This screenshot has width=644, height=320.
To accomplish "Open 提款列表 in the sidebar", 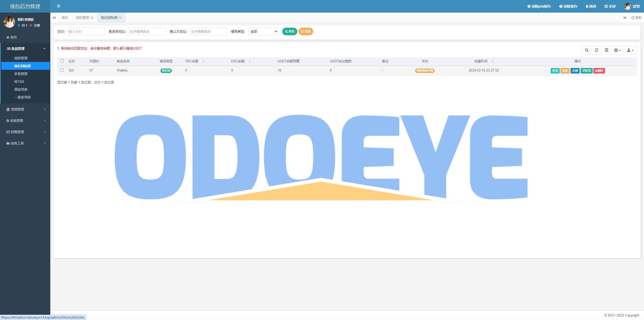I will point(21,89).
